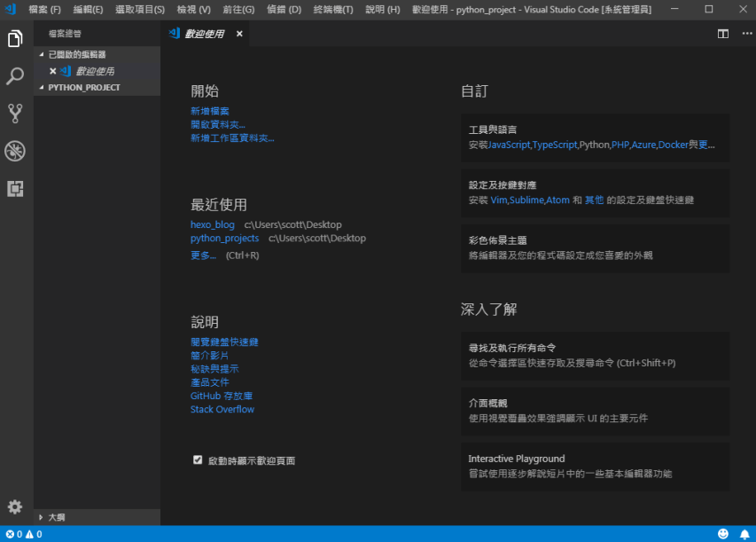Open the 選取項目(S) menu
Viewport: 756px width, 542px height.
point(140,10)
